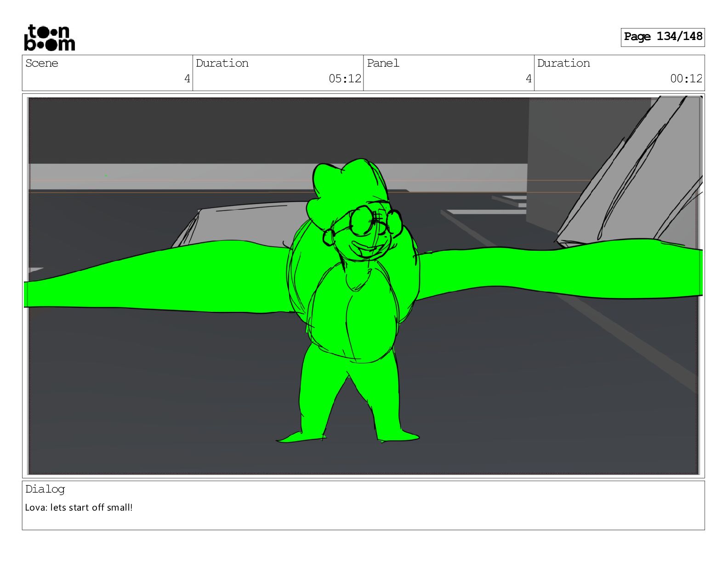Click the storyboard panel image
The image size is (728, 563).
(x=363, y=285)
